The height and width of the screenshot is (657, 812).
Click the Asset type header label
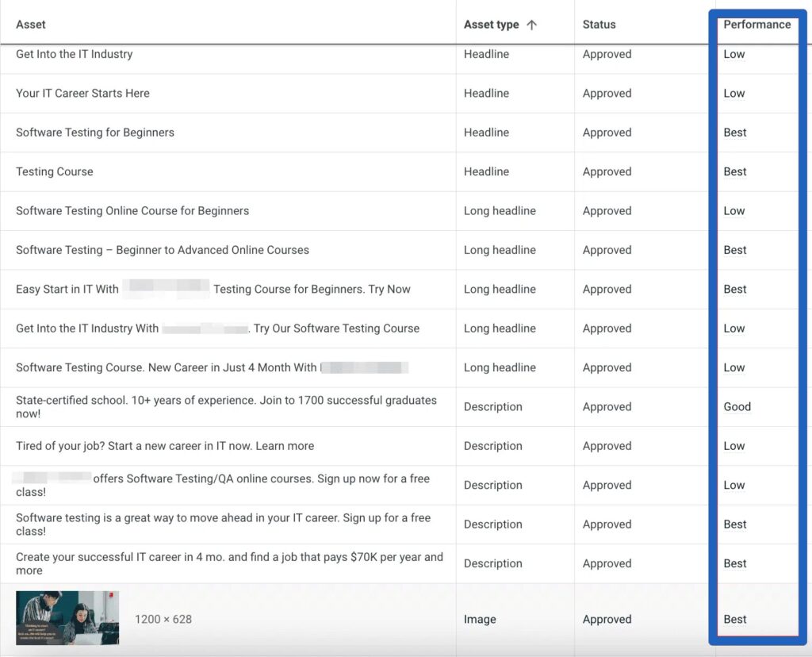[x=491, y=25]
